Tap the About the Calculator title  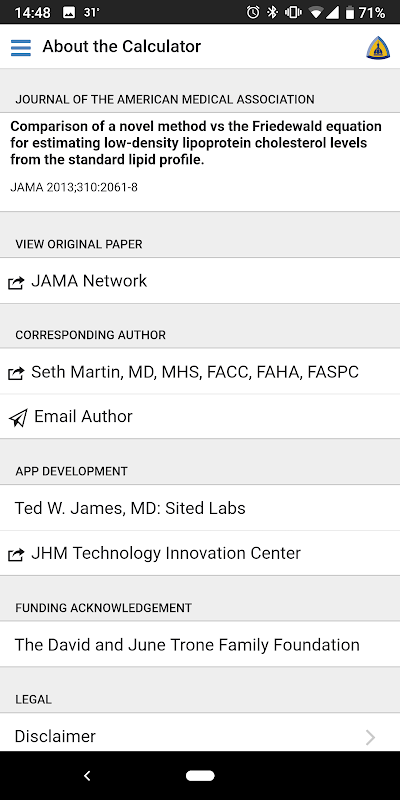(x=121, y=46)
